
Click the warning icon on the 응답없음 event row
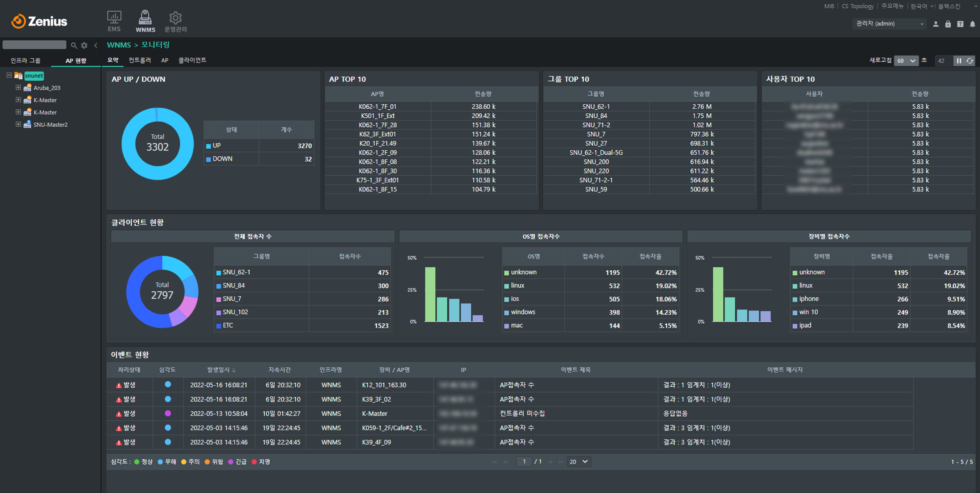[119, 414]
